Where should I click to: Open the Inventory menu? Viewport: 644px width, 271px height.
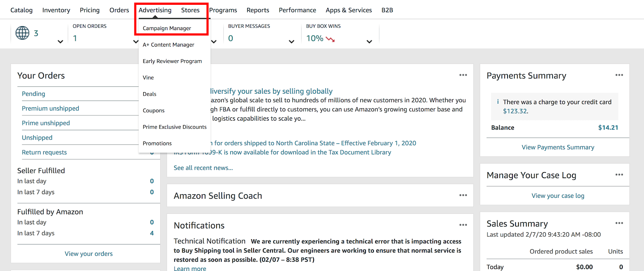(56, 10)
